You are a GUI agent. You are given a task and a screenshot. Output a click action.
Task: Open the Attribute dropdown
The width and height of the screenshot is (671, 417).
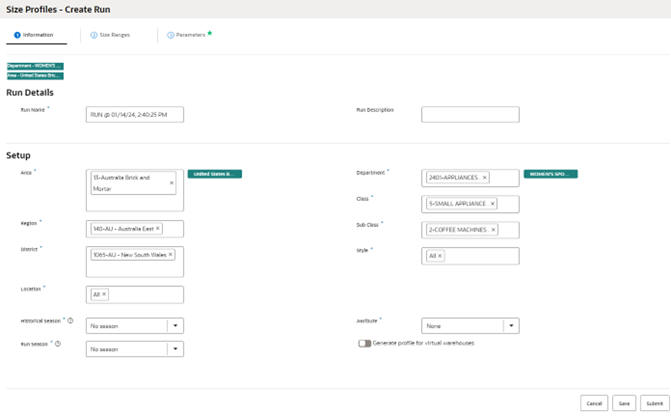pos(511,326)
